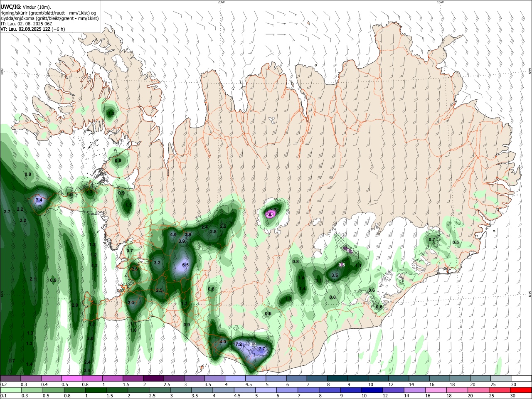Click the 3.5 value near the southern glacier
This screenshot has height=399, width=532.
(x=335, y=275)
